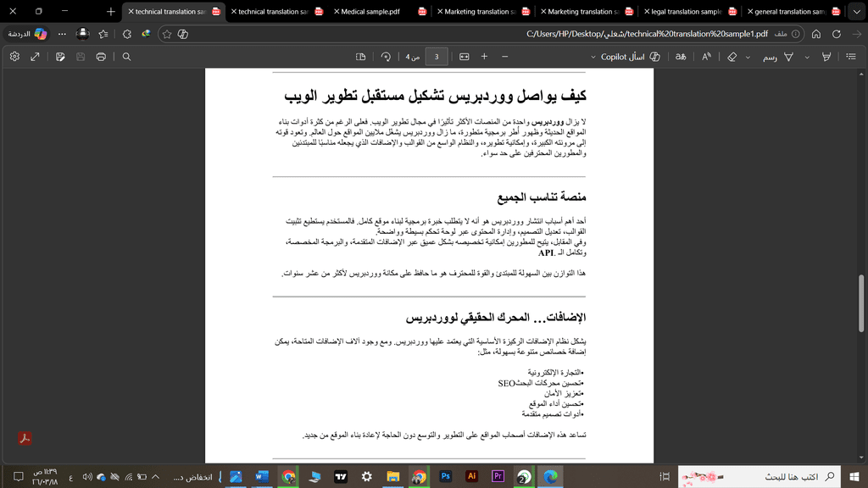Click the translate icon
Screen dimensions: 868x488
click(681, 57)
